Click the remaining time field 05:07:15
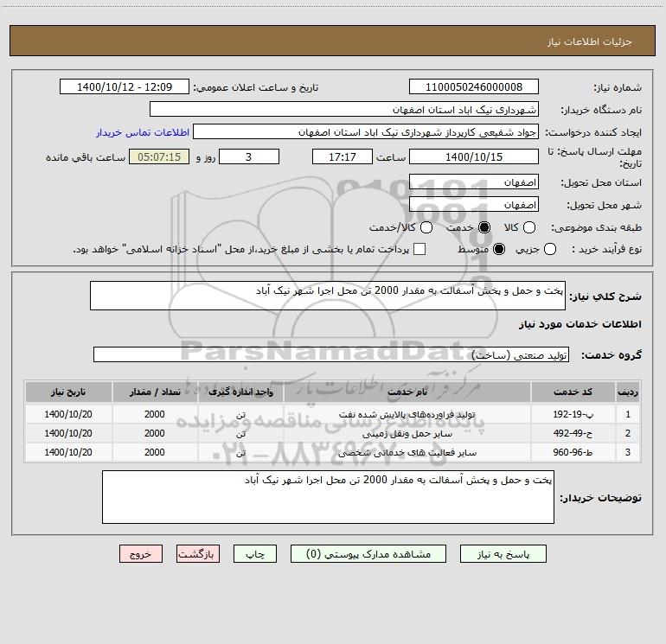 point(159,156)
